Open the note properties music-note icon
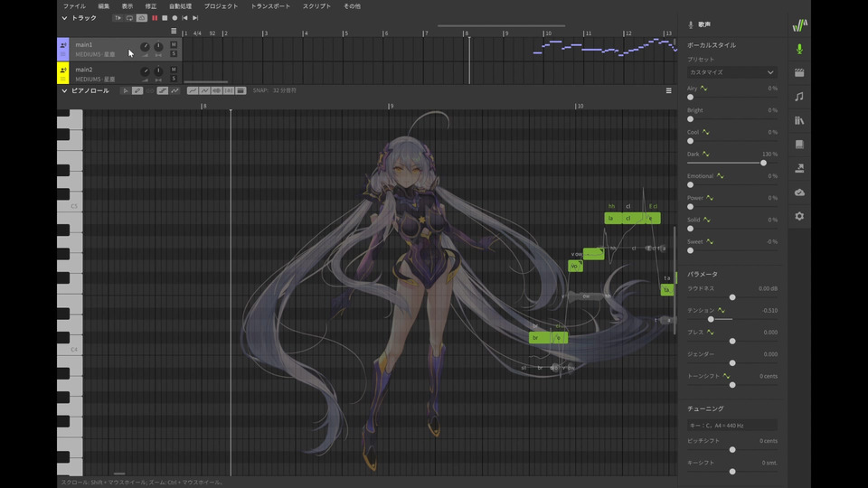This screenshot has height=488, width=868. (x=799, y=97)
